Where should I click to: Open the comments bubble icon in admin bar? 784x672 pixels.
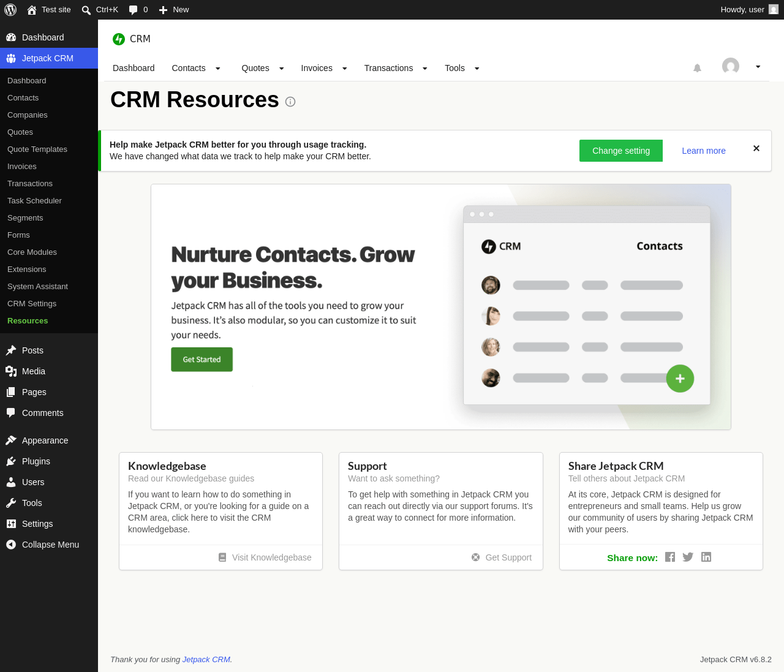[134, 10]
